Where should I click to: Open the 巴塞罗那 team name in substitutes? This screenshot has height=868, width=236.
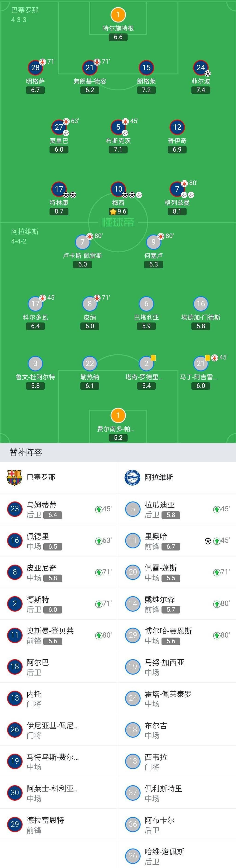pyautogui.click(x=41, y=478)
